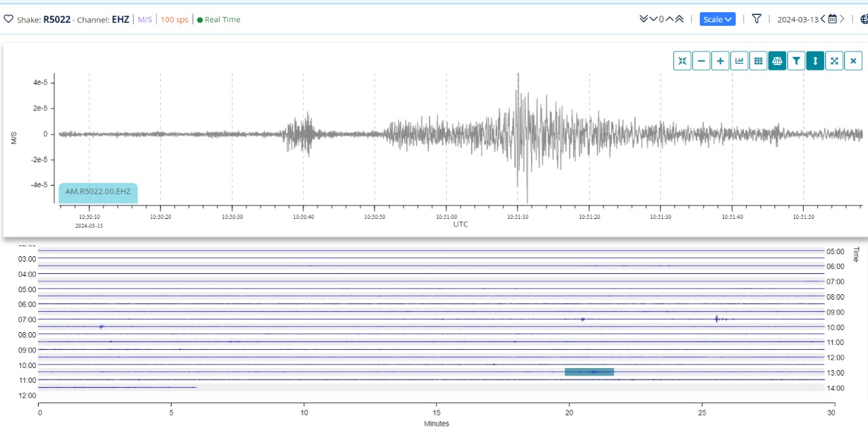
Task: Expand the waveform panel to fullscreen
Action: tap(834, 61)
